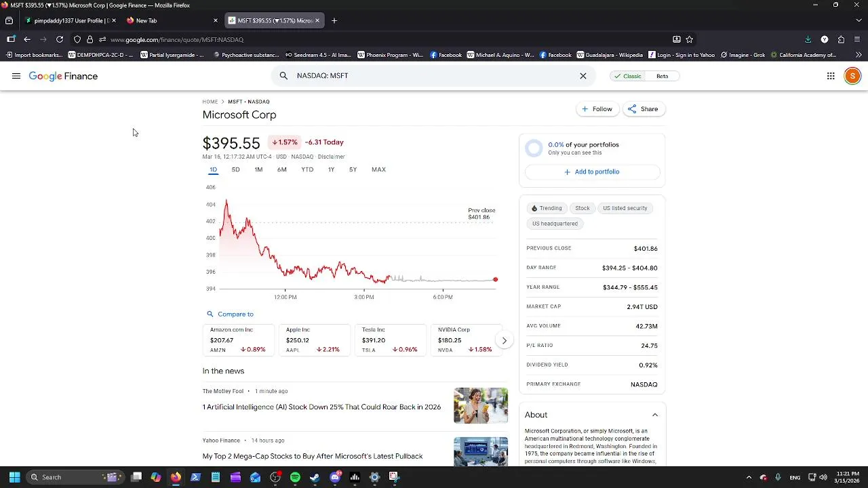This screenshot has width=868, height=488.
Task: Click the US listed security chip
Action: [x=625, y=208]
